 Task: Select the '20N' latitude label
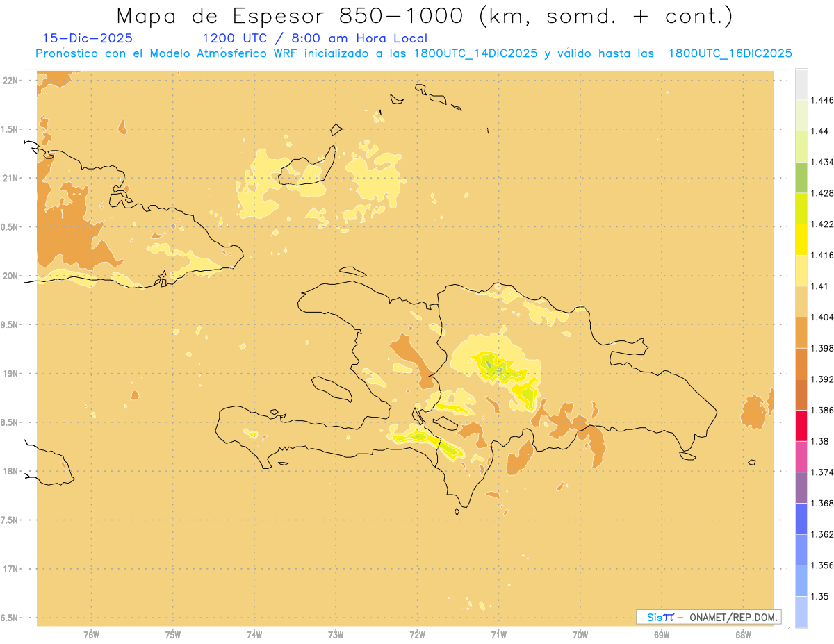[x=12, y=276]
